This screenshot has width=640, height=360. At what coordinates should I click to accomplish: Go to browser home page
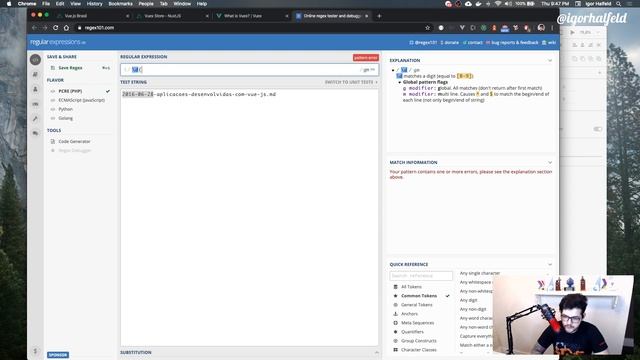pyautogui.click(x=66, y=28)
